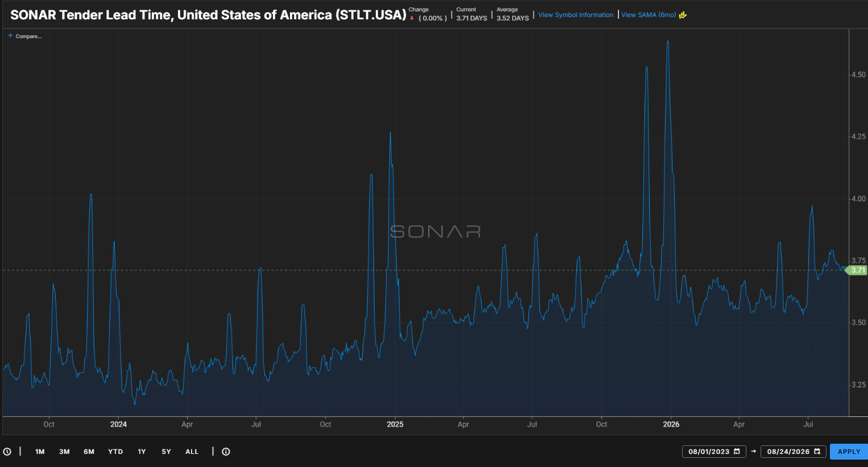This screenshot has height=467, width=868.
Task: Click the 2026 x-axis label
Action: tap(671, 424)
